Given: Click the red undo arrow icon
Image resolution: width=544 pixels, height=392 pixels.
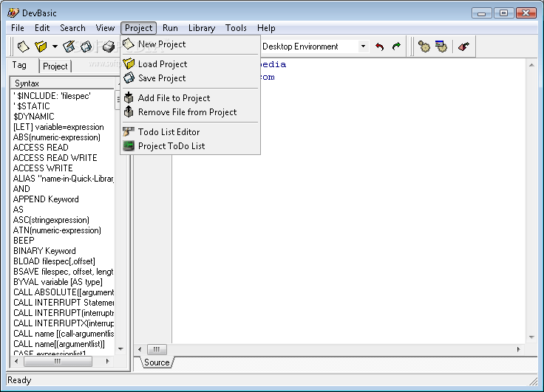Looking at the screenshot, I should click(380, 47).
